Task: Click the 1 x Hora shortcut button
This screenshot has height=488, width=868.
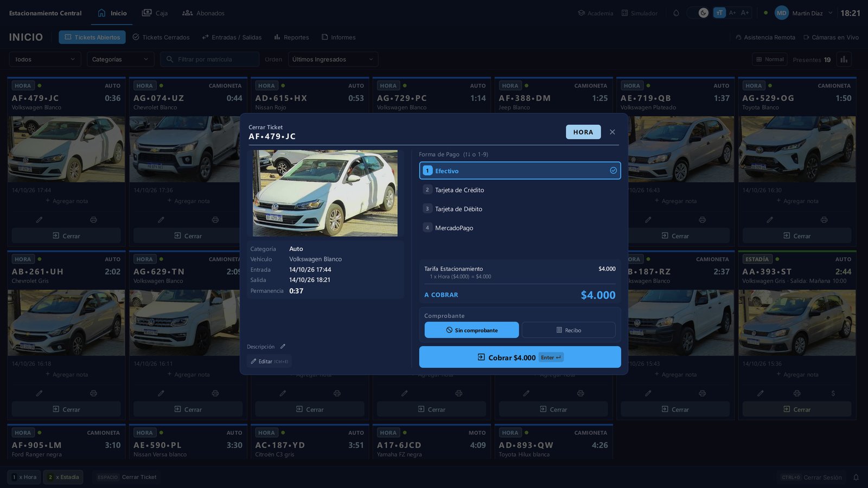Action: [24, 477]
